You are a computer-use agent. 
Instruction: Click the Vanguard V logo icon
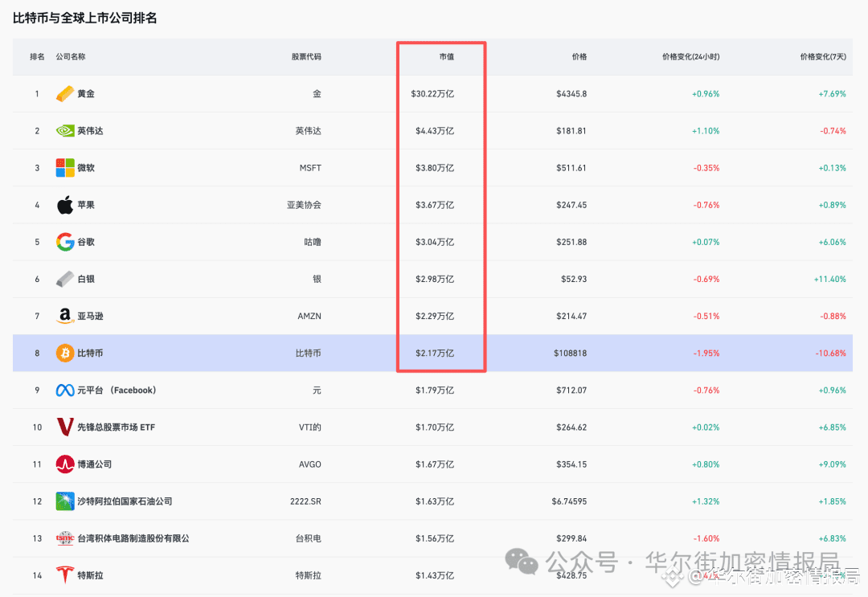(x=65, y=427)
